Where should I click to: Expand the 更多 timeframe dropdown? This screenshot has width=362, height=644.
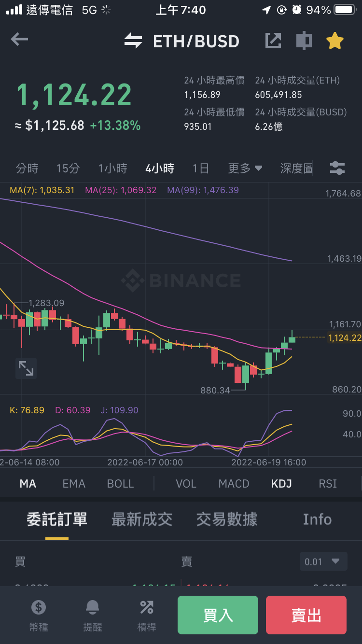click(x=245, y=168)
